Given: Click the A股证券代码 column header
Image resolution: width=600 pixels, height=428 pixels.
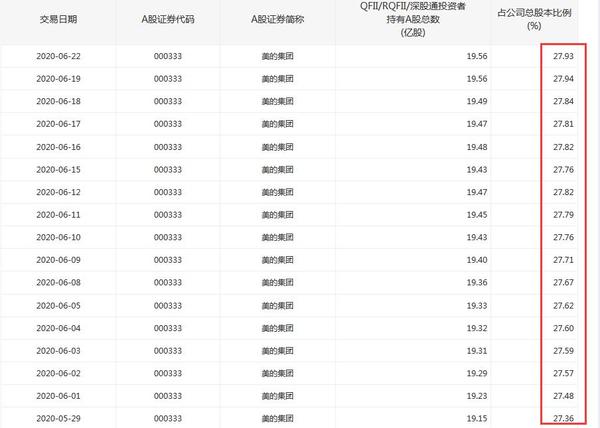Looking at the screenshot, I should 168,19.
